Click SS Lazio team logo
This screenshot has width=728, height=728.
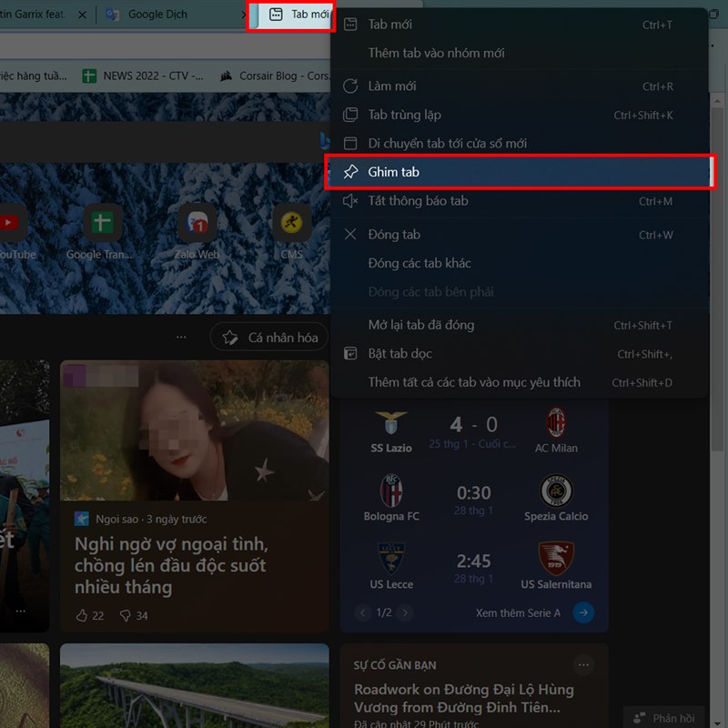click(x=391, y=422)
